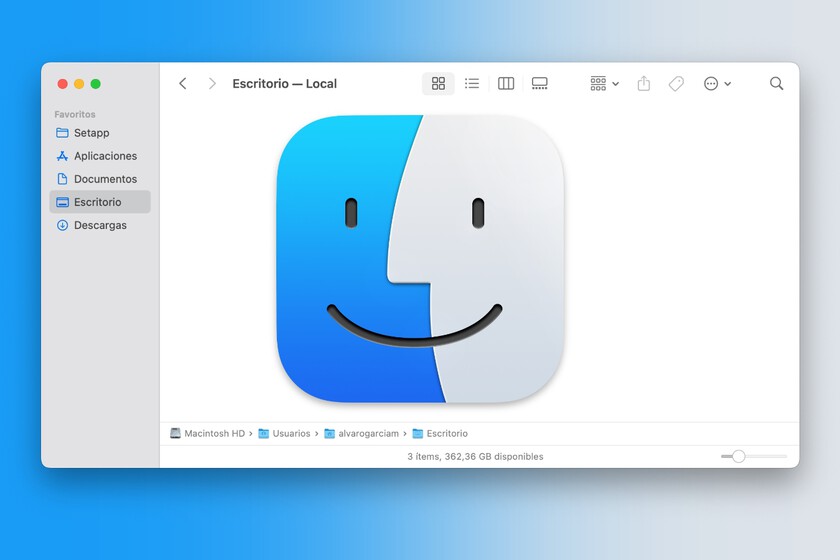
Task: Click the icon size slider
Action: tap(754, 457)
